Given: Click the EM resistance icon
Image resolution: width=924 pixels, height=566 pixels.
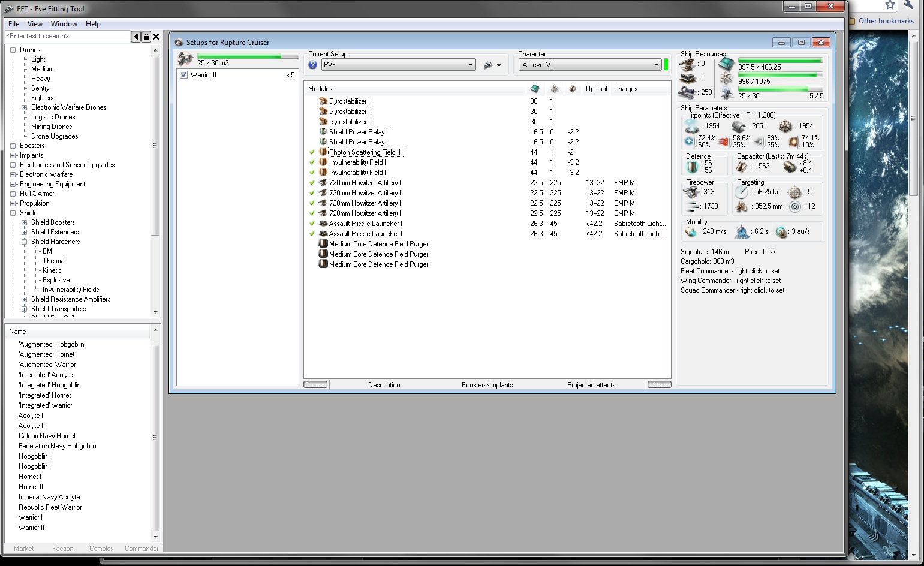Looking at the screenshot, I should point(690,141).
